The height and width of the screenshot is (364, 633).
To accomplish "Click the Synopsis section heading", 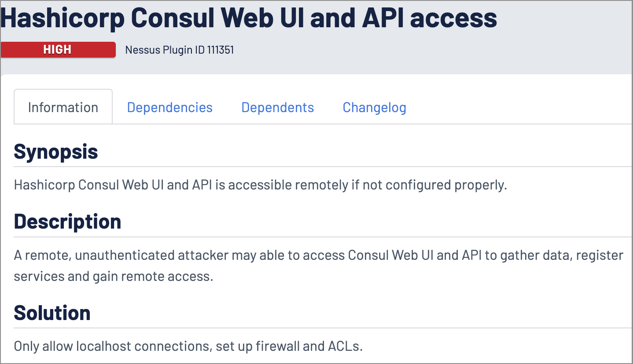I will [x=56, y=151].
